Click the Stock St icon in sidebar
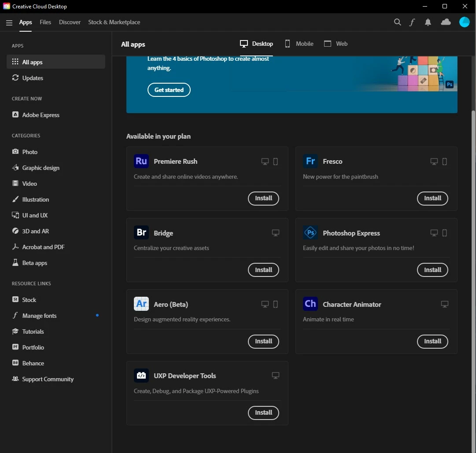The image size is (476, 453). 15,299
